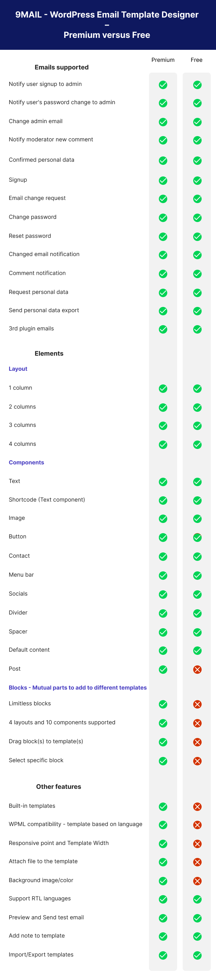Viewport: 216px width, 980px height.
Task: Click Free red cross for WPML compatibility
Action: [197, 825]
